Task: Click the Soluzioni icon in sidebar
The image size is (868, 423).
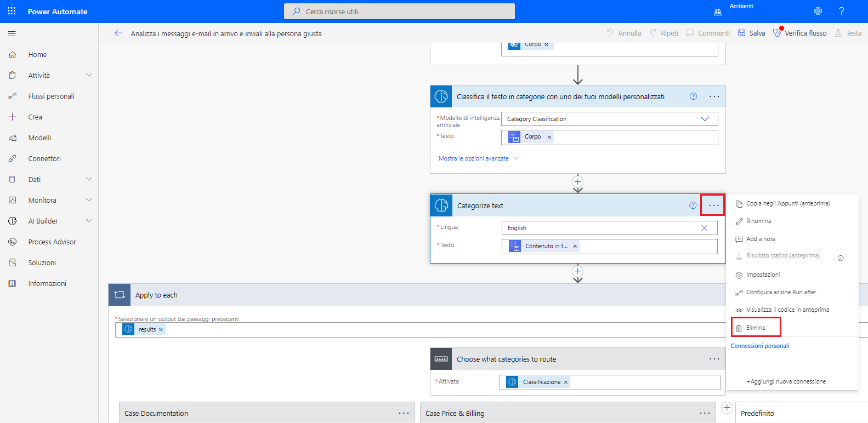Action: tap(13, 262)
